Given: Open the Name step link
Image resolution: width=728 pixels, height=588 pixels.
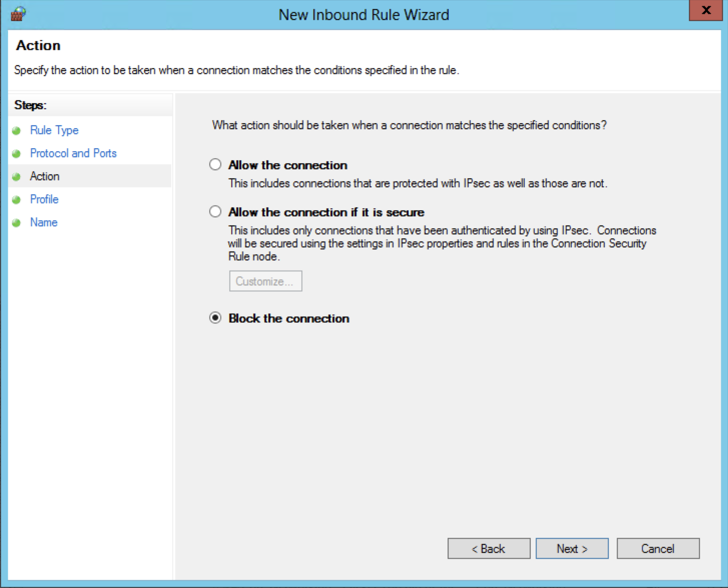Looking at the screenshot, I should point(44,222).
